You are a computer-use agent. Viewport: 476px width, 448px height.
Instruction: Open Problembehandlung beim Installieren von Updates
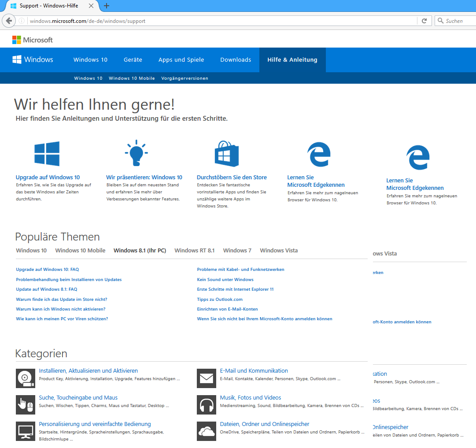(x=69, y=279)
